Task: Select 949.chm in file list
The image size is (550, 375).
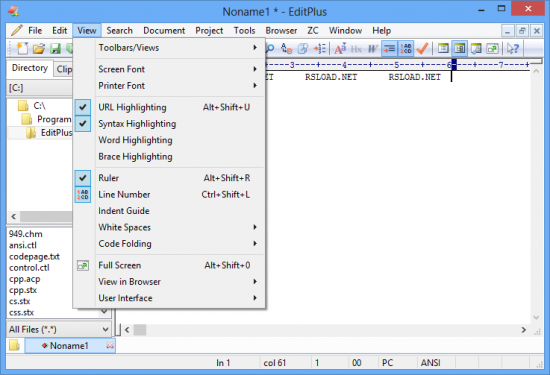Action: 26,234
